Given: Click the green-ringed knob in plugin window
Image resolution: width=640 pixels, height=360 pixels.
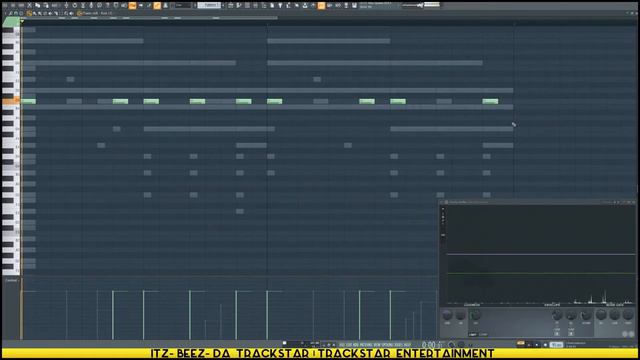Looking at the screenshot, I should [475, 315].
